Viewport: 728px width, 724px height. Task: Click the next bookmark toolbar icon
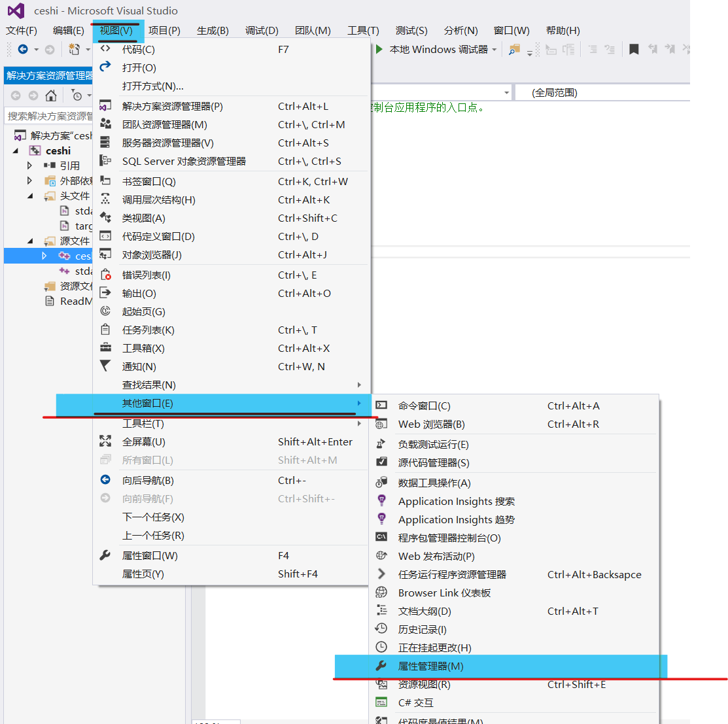[668, 49]
